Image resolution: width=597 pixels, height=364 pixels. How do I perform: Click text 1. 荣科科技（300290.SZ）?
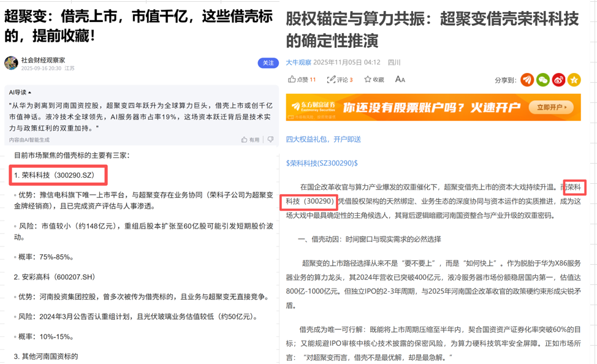pyautogui.click(x=55, y=175)
